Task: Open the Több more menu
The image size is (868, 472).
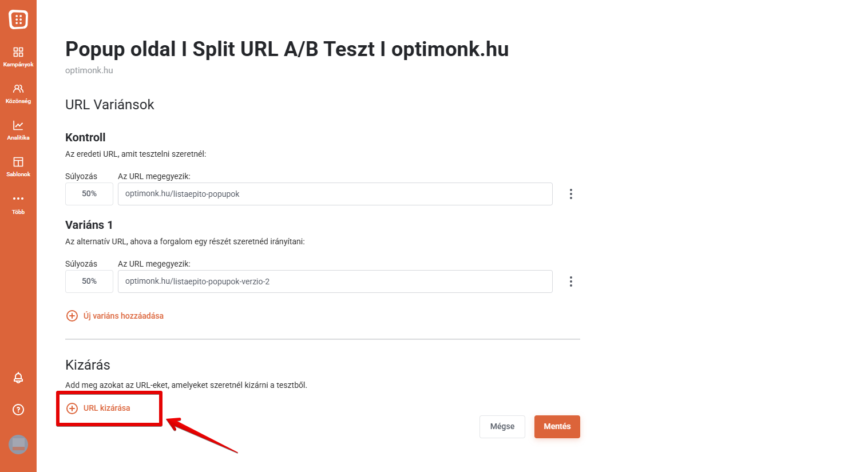Action: (x=18, y=204)
